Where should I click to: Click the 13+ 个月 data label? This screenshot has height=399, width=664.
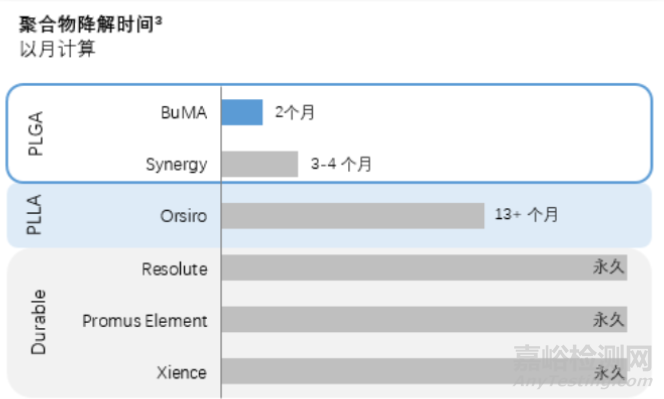tap(526, 214)
